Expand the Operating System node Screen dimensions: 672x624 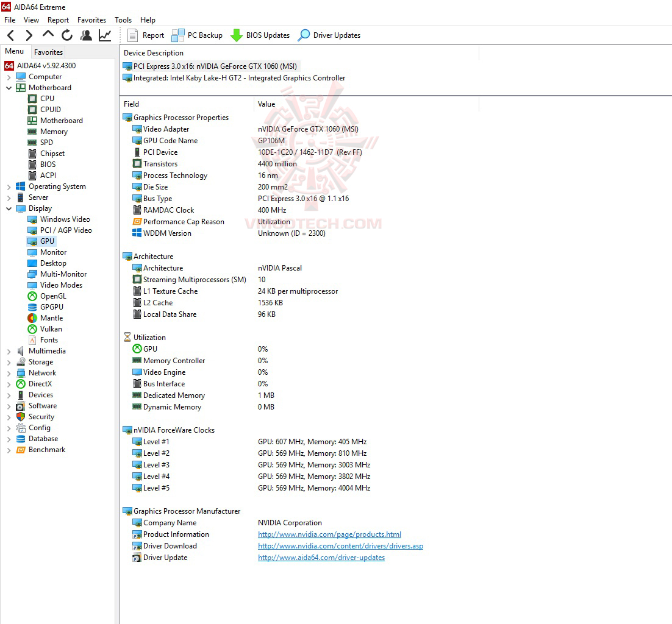pyautogui.click(x=9, y=186)
